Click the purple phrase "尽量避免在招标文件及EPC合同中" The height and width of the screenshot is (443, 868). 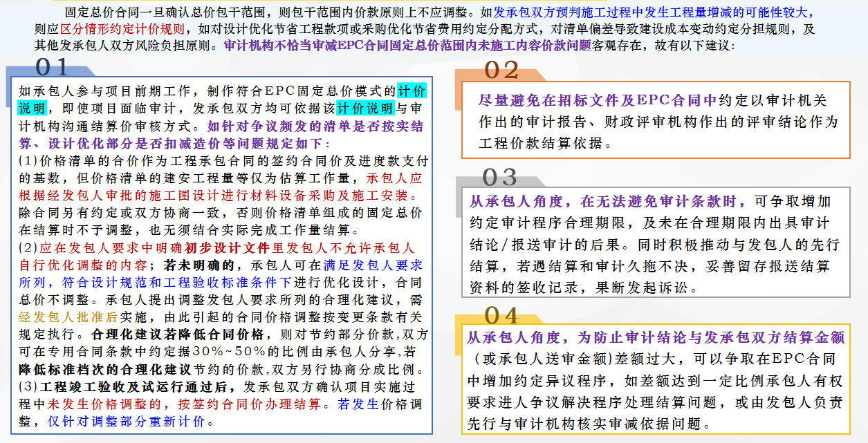point(598,100)
